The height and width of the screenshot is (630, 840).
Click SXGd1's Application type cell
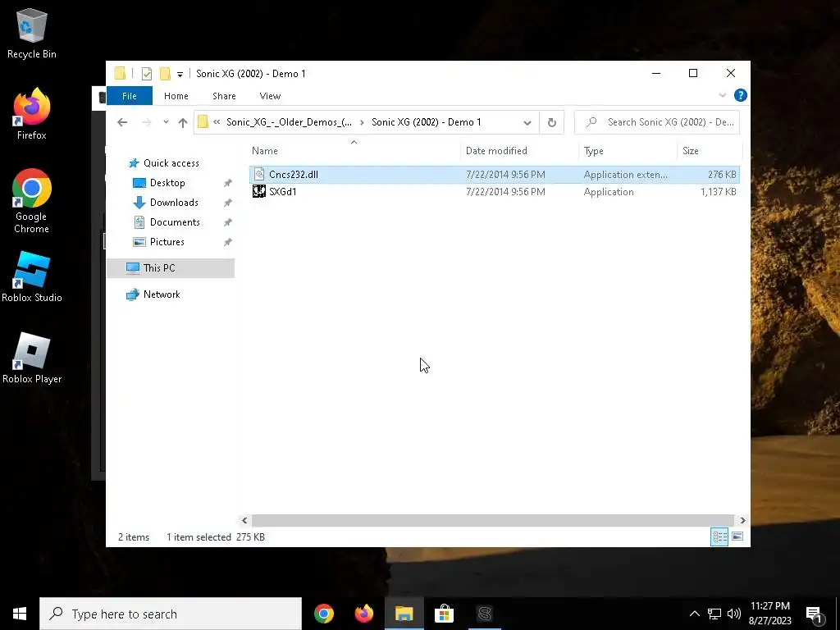[609, 192]
